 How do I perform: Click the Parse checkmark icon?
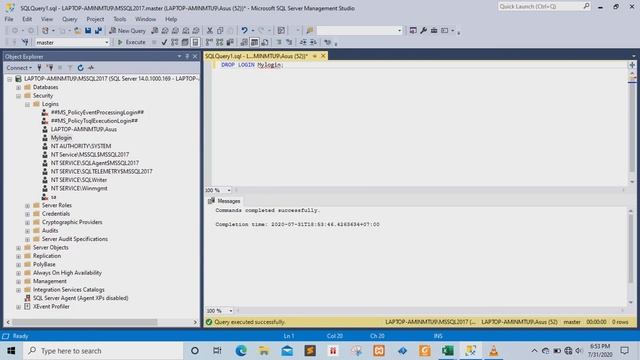point(164,42)
